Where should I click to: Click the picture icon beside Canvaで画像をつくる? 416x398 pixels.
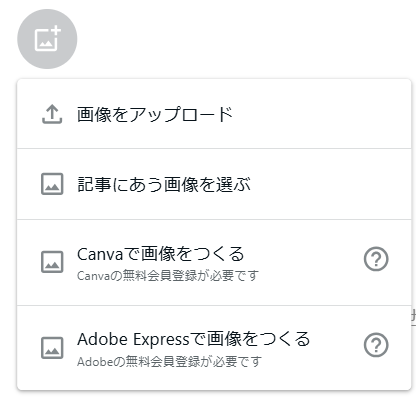pos(52,262)
